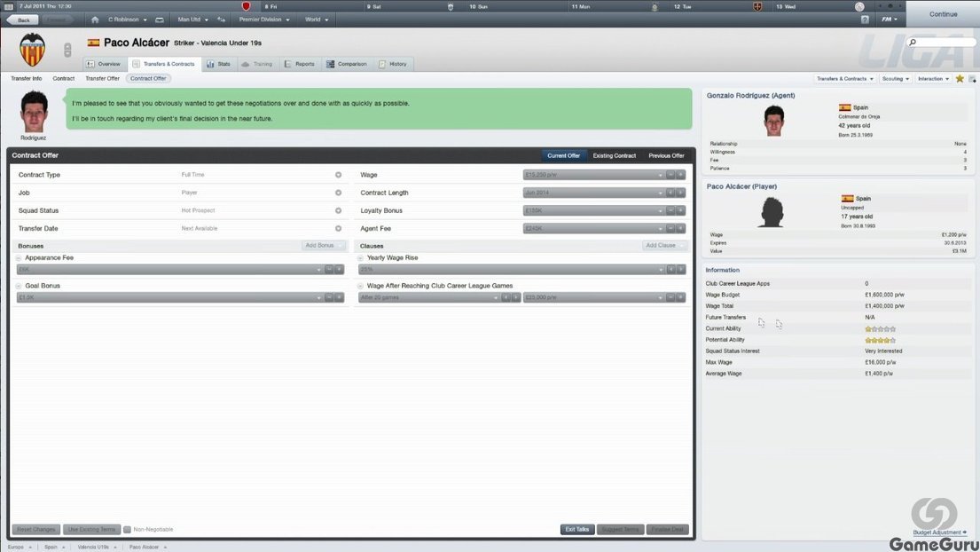This screenshot has width=980, height=552.
Task: Click the fixture badge on 8 Fri
Action: [x=247, y=6]
